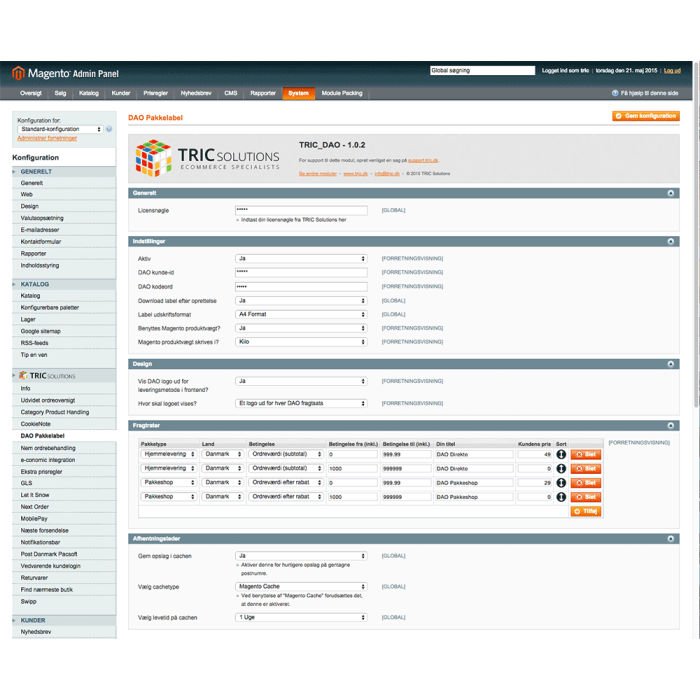Click the Global søgning search field
The image size is (700, 700).
[x=482, y=71]
